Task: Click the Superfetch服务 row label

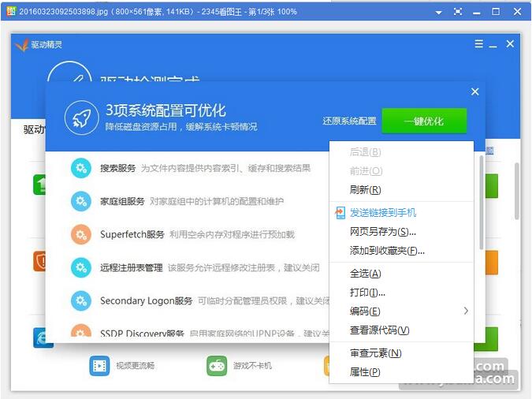Action: coord(132,235)
